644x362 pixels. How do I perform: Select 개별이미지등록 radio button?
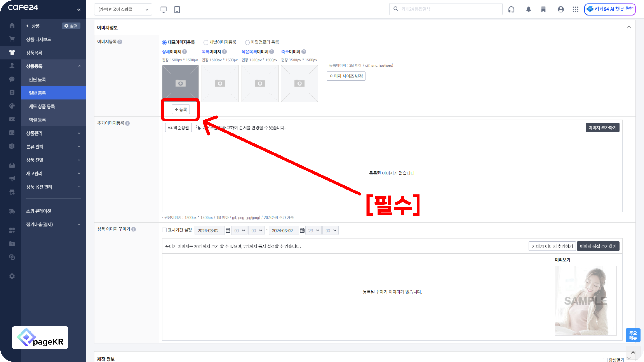pos(206,42)
